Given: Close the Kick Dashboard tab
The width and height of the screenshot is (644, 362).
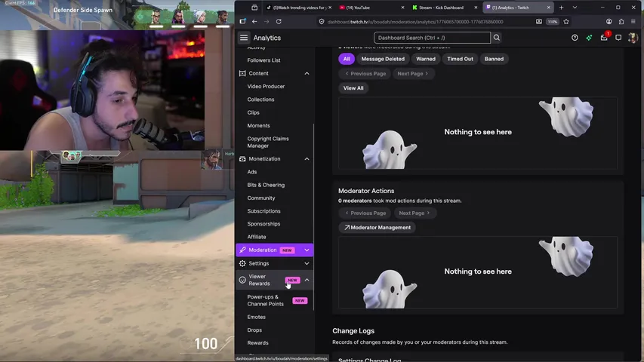Looking at the screenshot, I should click(x=476, y=8).
